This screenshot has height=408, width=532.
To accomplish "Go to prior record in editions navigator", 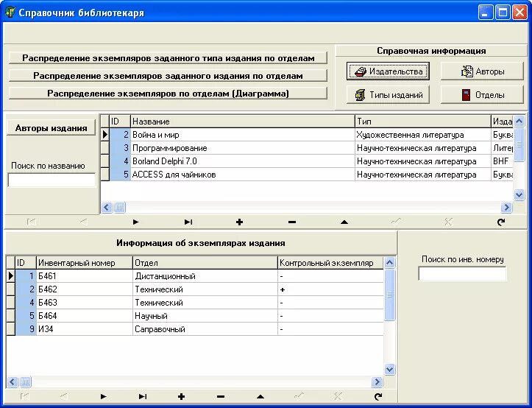I will coord(83,222).
